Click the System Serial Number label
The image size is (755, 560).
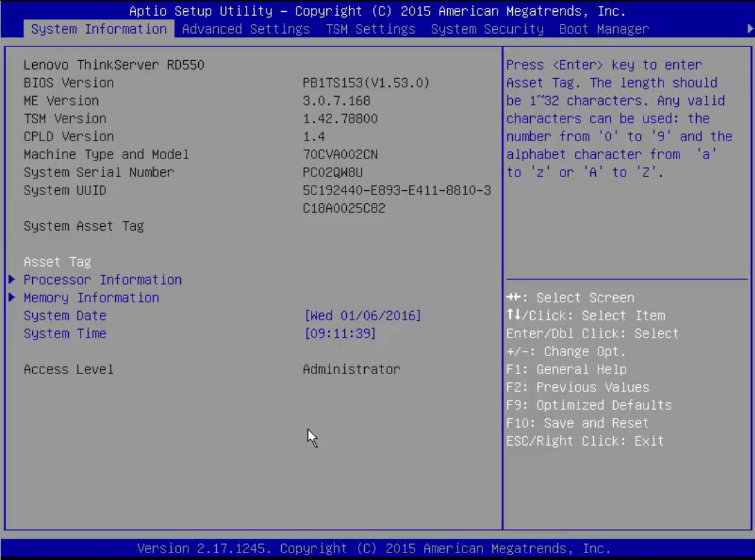point(99,172)
